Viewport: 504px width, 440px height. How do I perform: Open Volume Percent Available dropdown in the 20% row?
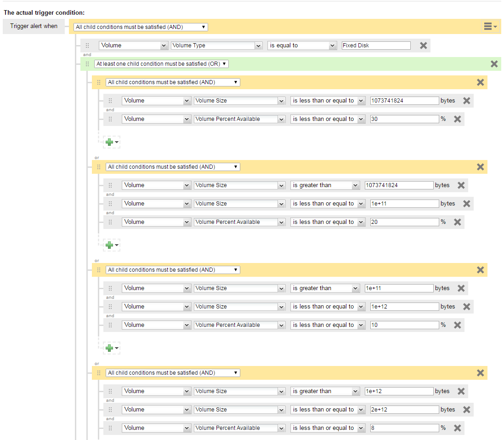[239, 222]
